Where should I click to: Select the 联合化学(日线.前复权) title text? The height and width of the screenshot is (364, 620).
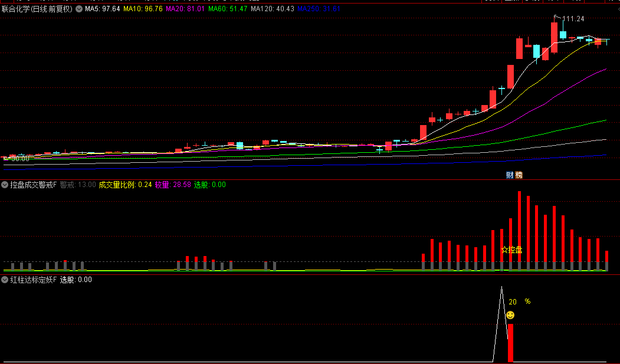[x=37, y=9]
